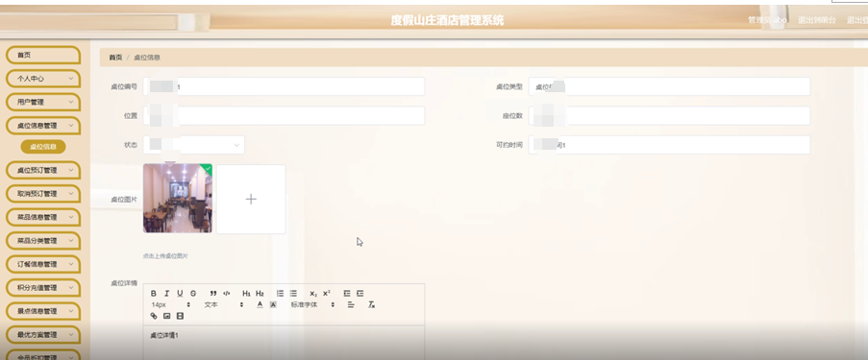Click the 管理员 account label in header

pos(767,20)
